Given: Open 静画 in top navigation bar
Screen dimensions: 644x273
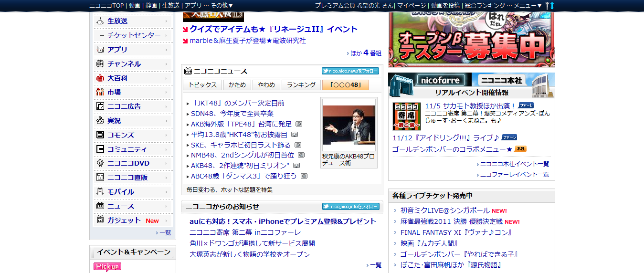Looking at the screenshot, I should pos(151,5).
